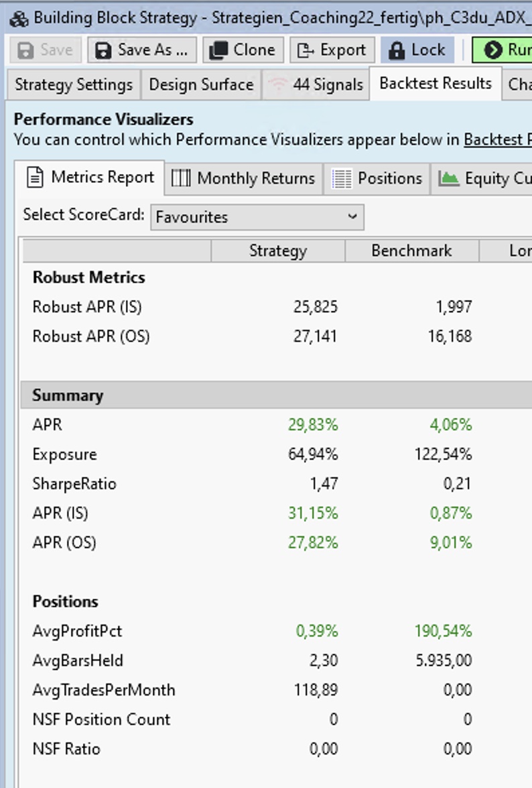Image resolution: width=532 pixels, height=788 pixels.
Task: Open the Positions tab
Action: pos(378,178)
